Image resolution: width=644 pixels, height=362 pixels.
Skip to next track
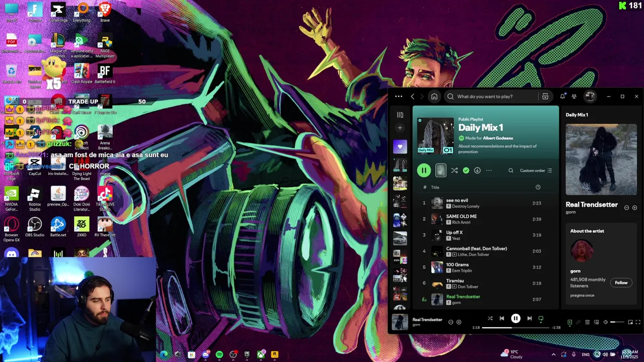click(x=529, y=318)
